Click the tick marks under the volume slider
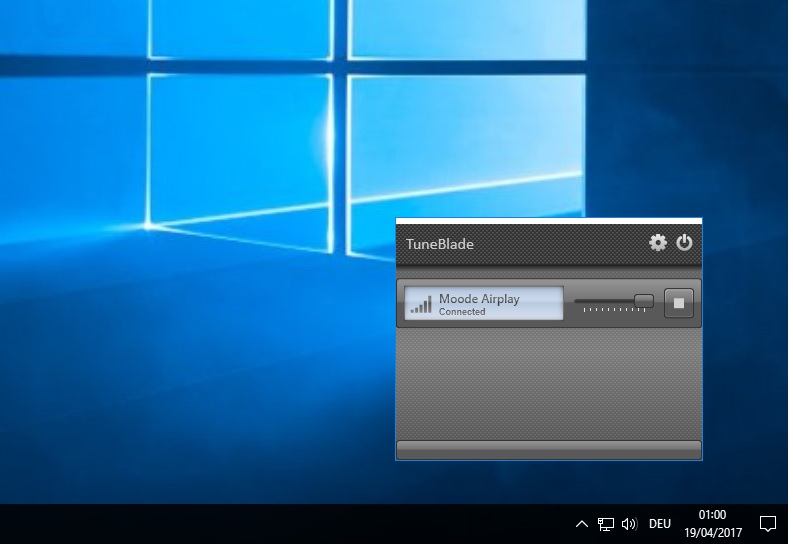 615,310
